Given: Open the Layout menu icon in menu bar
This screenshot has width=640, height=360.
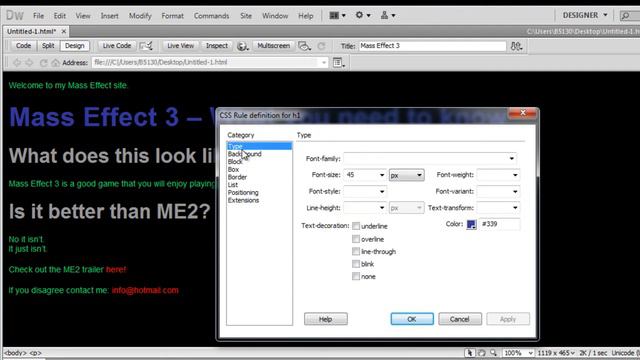Looking at the screenshot, I should pos(337,16).
